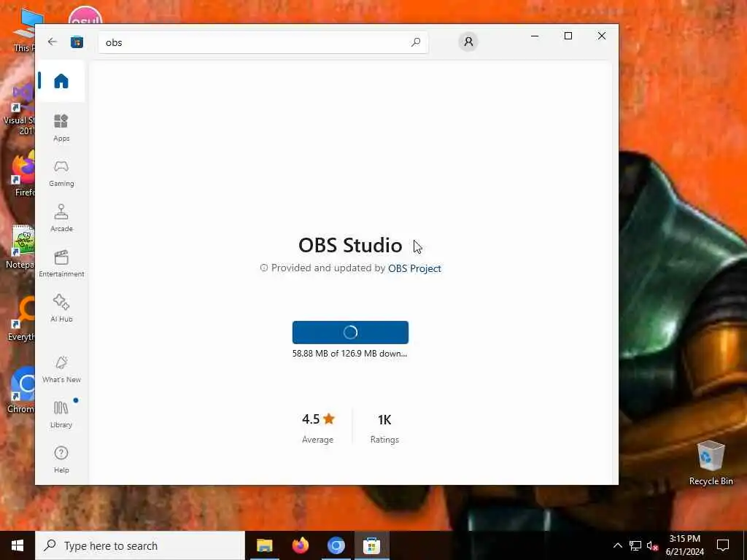
Task: Open the Entertainment section in sidebar
Action: [x=61, y=264]
